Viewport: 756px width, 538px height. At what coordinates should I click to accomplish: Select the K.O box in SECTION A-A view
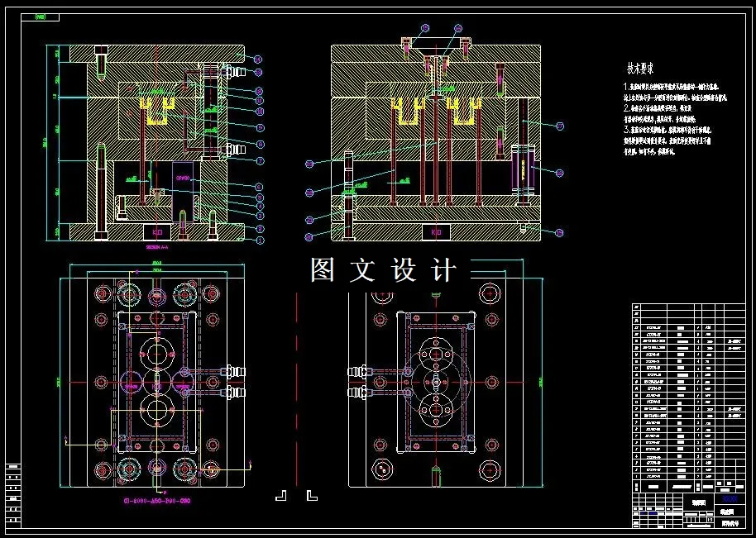[x=158, y=232]
